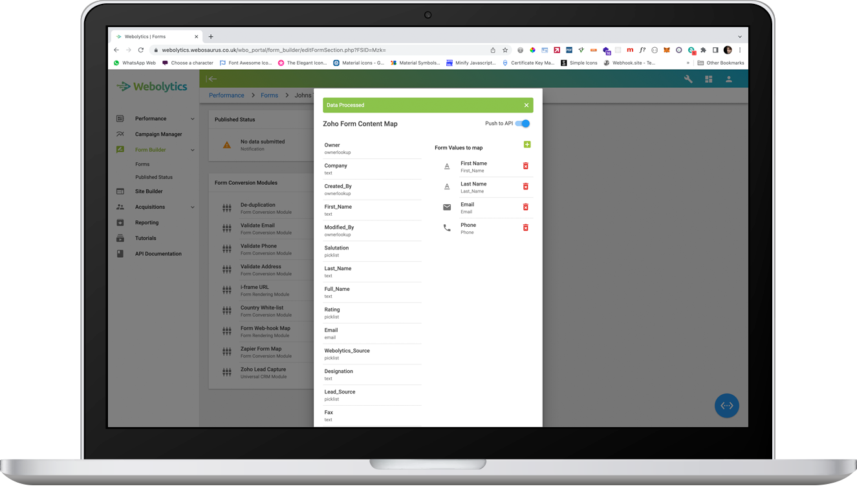Disable the Push to API toggle
The image size is (857, 504).
[x=524, y=123]
